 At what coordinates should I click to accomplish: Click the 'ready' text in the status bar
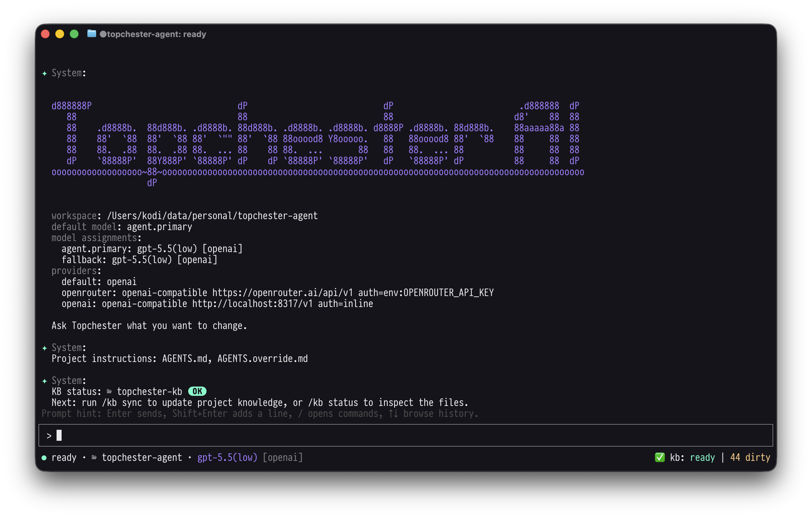pos(64,458)
